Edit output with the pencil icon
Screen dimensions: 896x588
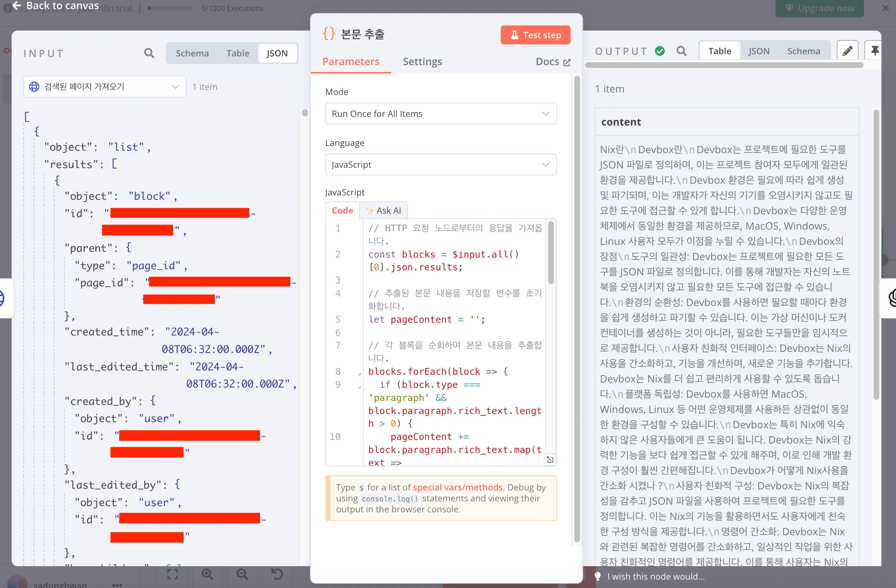pyautogui.click(x=848, y=50)
